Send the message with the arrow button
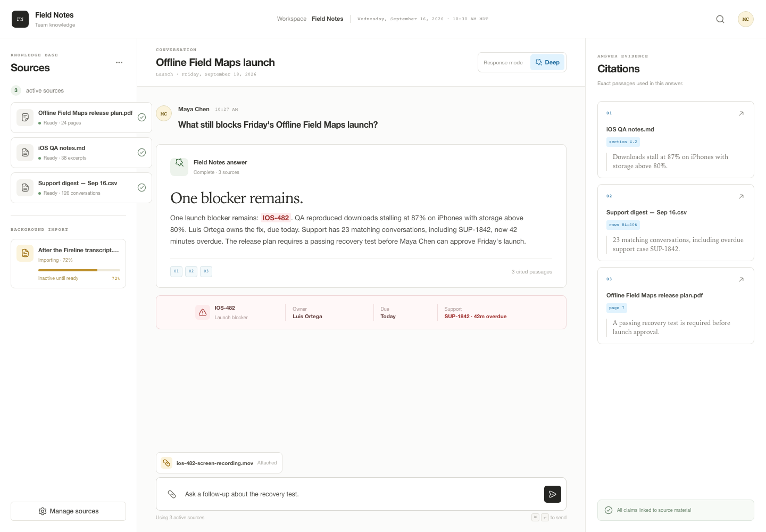 (553, 494)
